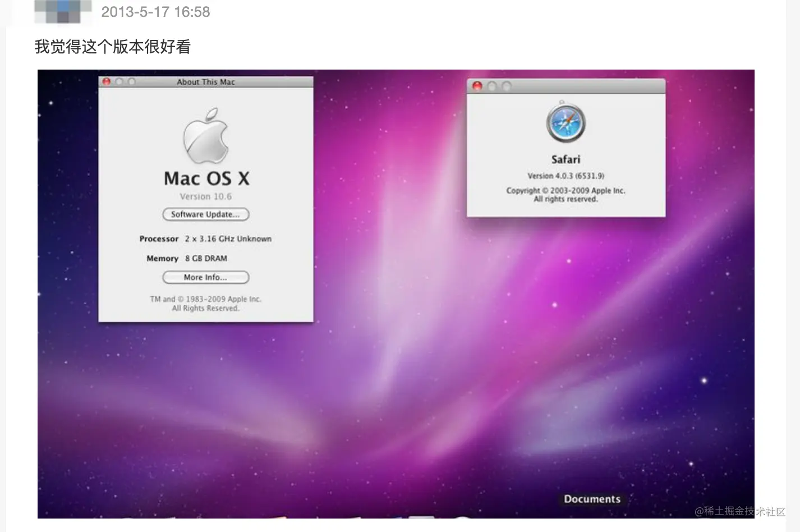The width and height of the screenshot is (800, 532).
Task: Click the Documents label above the Dock
Action: tap(592, 499)
